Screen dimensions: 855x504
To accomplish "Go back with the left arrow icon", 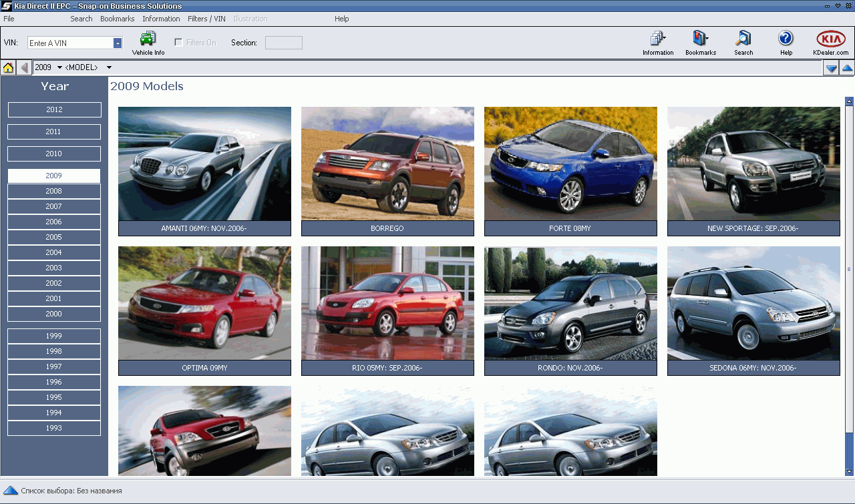I will click(x=24, y=67).
